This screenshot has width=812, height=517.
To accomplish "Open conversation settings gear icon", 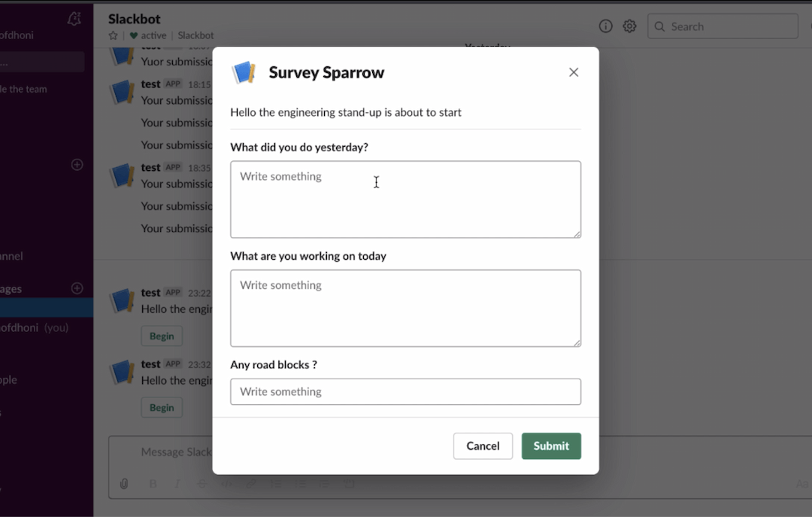I will (x=629, y=26).
